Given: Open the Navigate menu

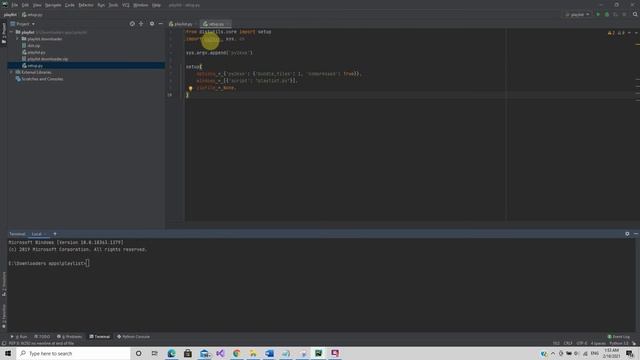Looking at the screenshot, I should click(x=53, y=5).
